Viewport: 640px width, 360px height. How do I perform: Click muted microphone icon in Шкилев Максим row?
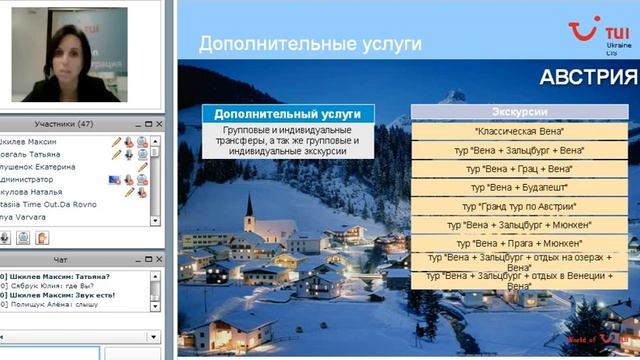point(129,142)
